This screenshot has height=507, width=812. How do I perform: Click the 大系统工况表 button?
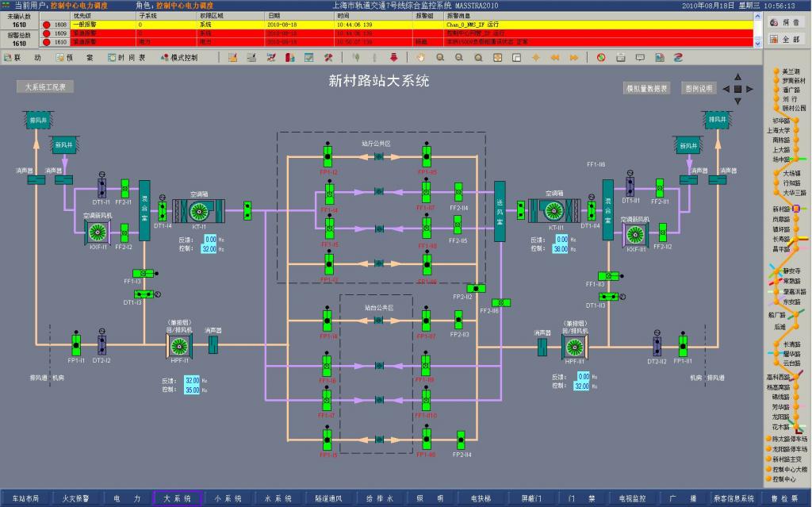click(x=44, y=87)
